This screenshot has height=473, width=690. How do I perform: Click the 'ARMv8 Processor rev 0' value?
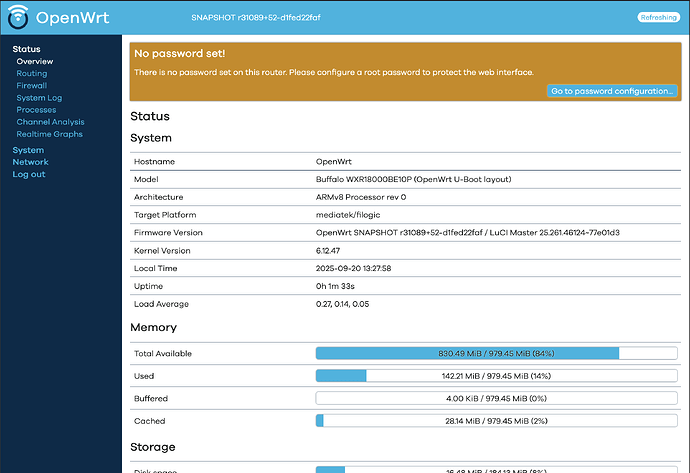(x=361, y=197)
